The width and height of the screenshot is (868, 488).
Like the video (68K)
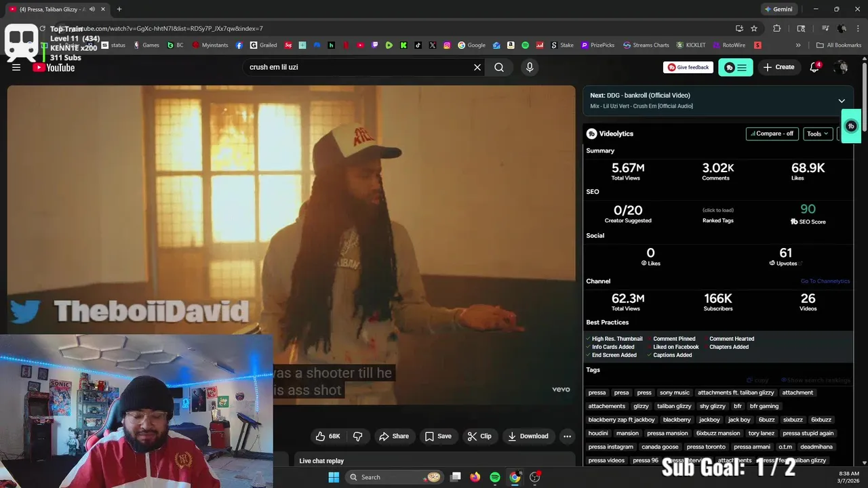coord(328,436)
